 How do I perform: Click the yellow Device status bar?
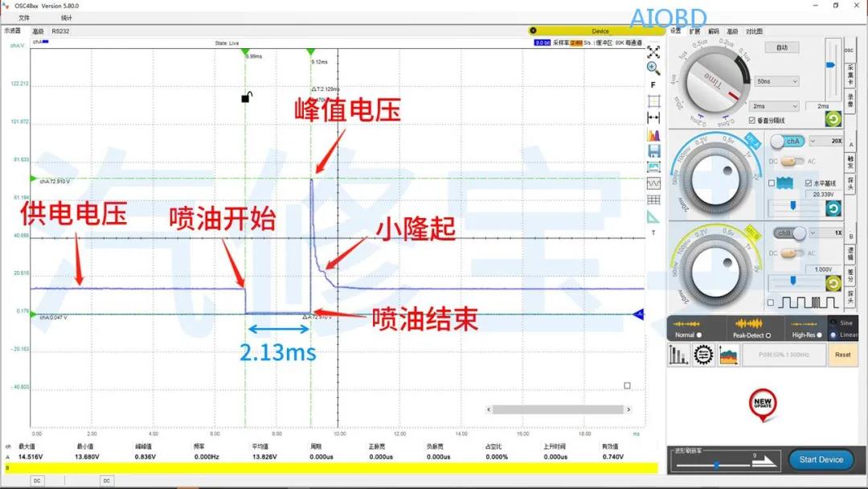tap(596, 31)
